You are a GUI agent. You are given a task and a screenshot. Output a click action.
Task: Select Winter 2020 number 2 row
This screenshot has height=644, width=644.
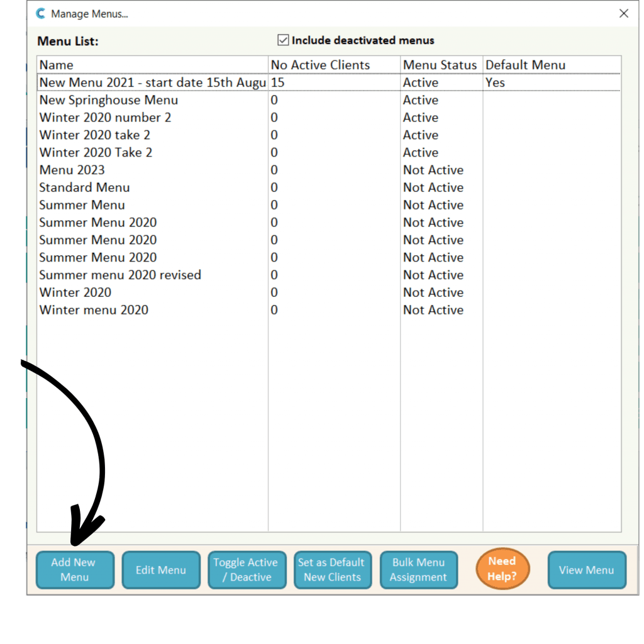coord(328,118)
